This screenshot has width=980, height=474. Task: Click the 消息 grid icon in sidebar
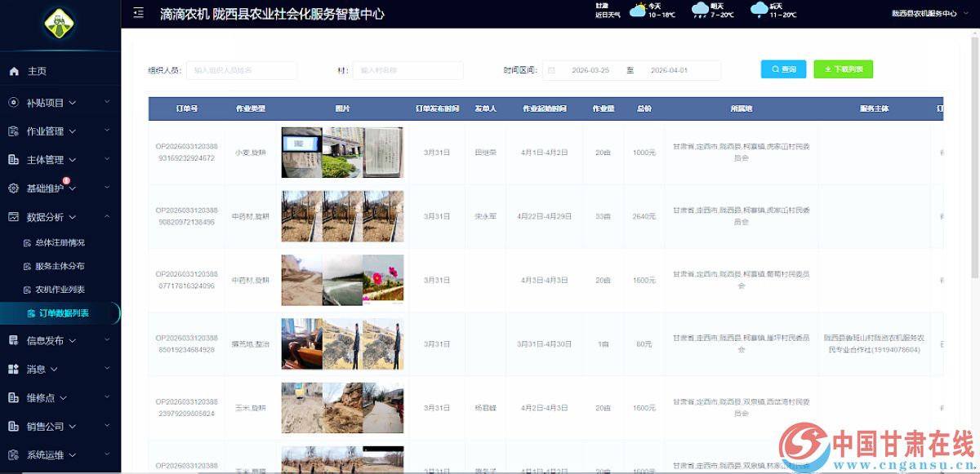(14, 370)
